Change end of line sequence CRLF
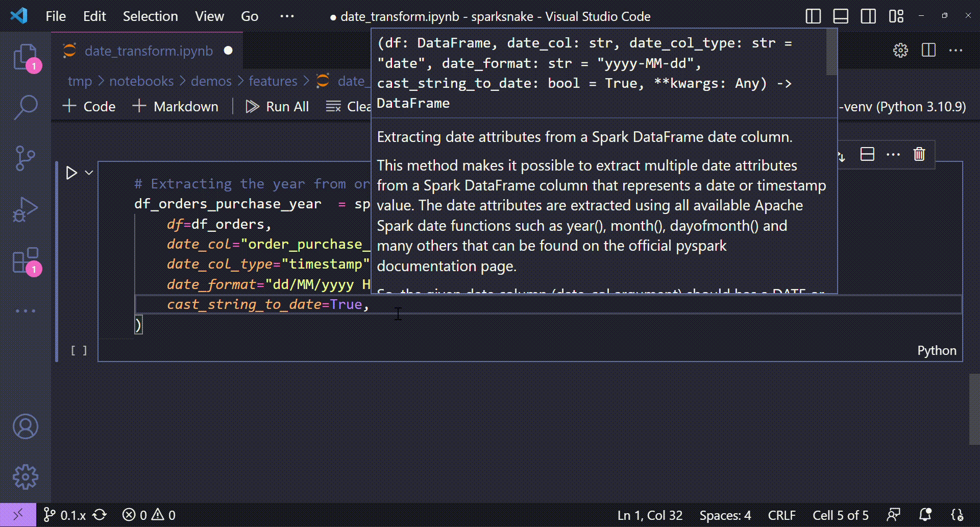 coord(781,515)
